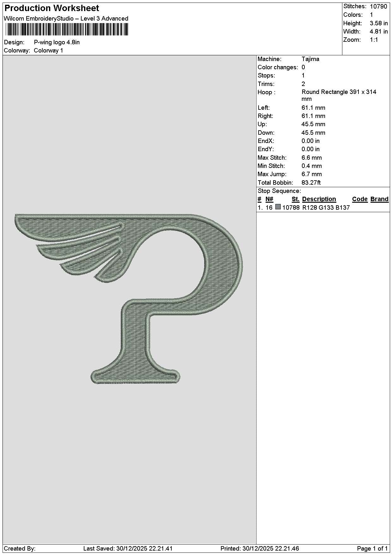Click the EndY value 0.00 in
The width and height of the screenshot is (392, 555).
[310, 149]
